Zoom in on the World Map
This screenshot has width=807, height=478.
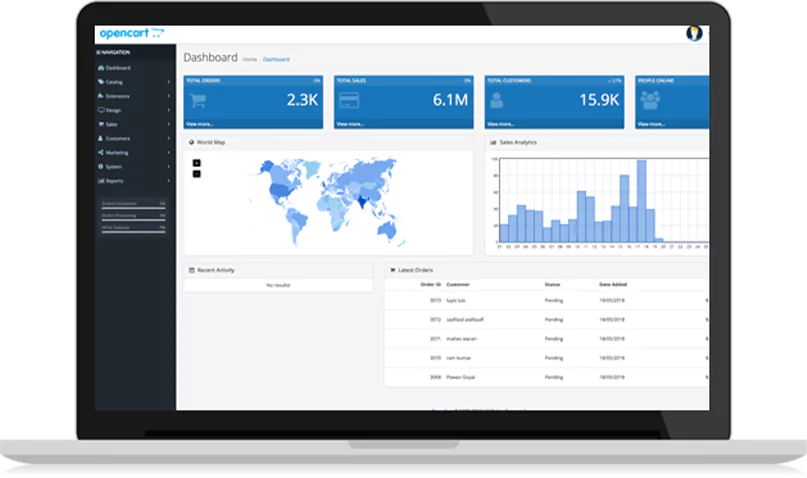coord(196,163)
